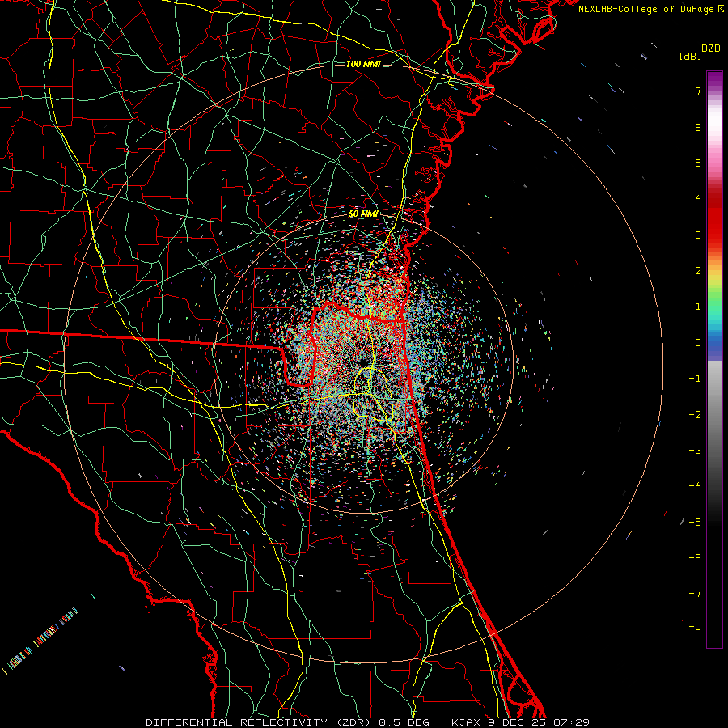Viewport: 728px width, 728px height.
Task: Click the 100 NMI range ring label
Action: tap(363, 64)
